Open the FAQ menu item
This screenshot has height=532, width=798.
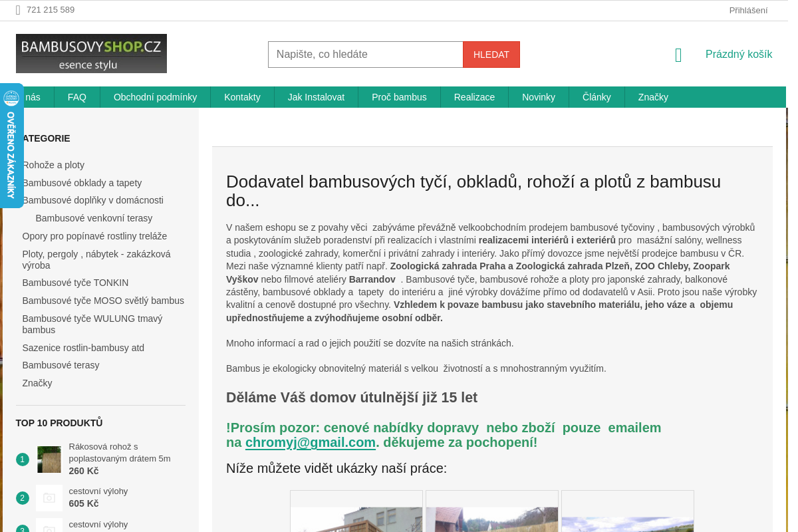(x=77, y=97)
